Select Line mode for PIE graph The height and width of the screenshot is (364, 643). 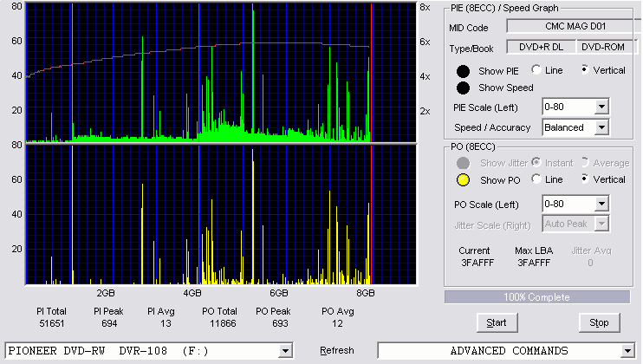point(536,69)
